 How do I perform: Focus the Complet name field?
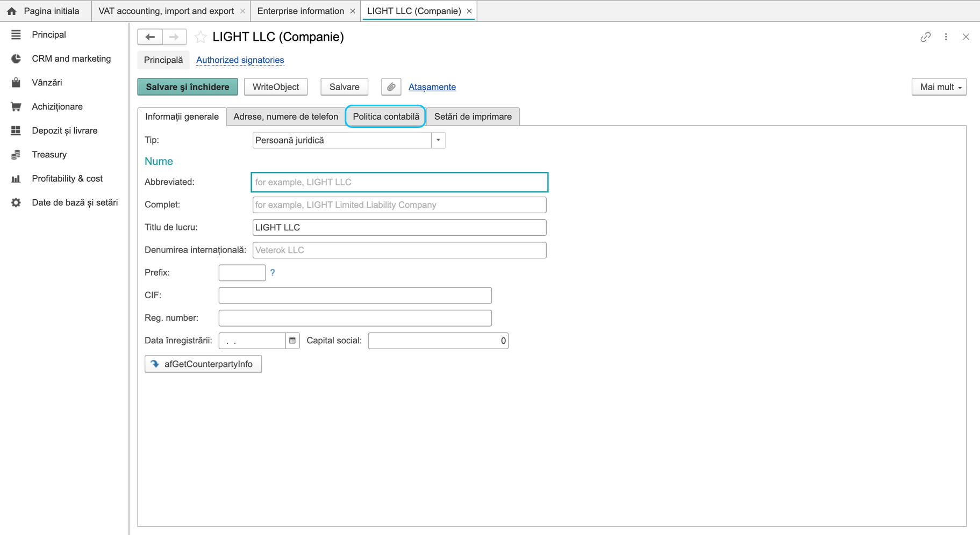tap(399, 205)
